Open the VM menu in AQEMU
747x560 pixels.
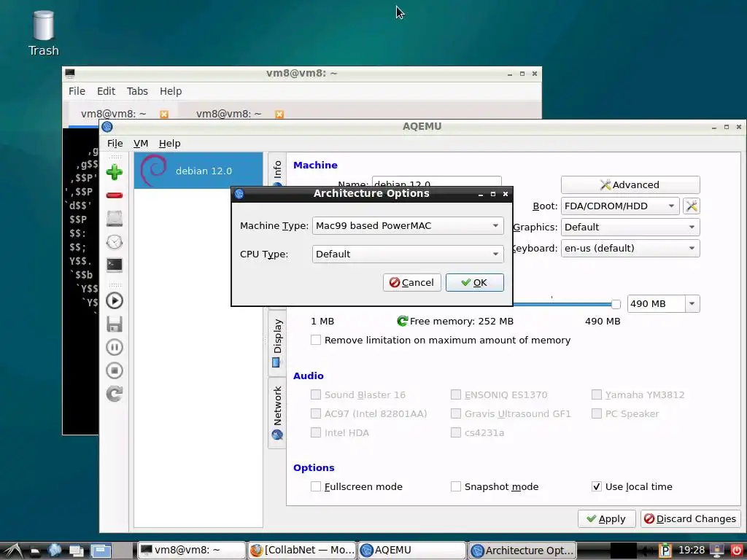coord(141,144)
